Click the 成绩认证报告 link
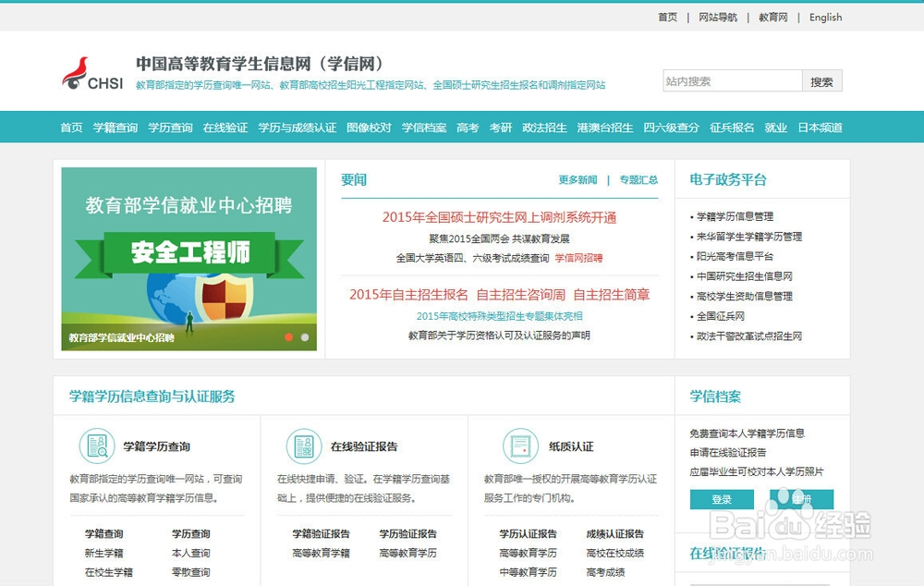Screen dimensions: 924x586 click(615, 534)
